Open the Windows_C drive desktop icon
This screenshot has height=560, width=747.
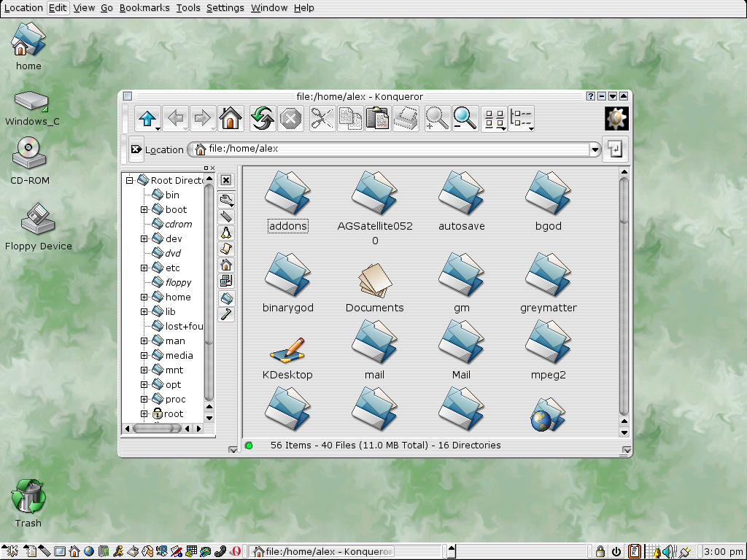32,108
